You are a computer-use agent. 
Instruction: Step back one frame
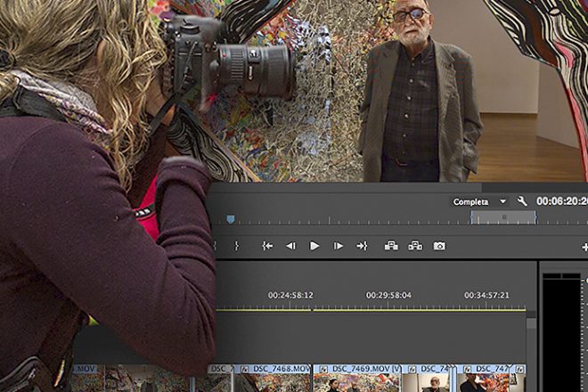(x=291, y=246)
